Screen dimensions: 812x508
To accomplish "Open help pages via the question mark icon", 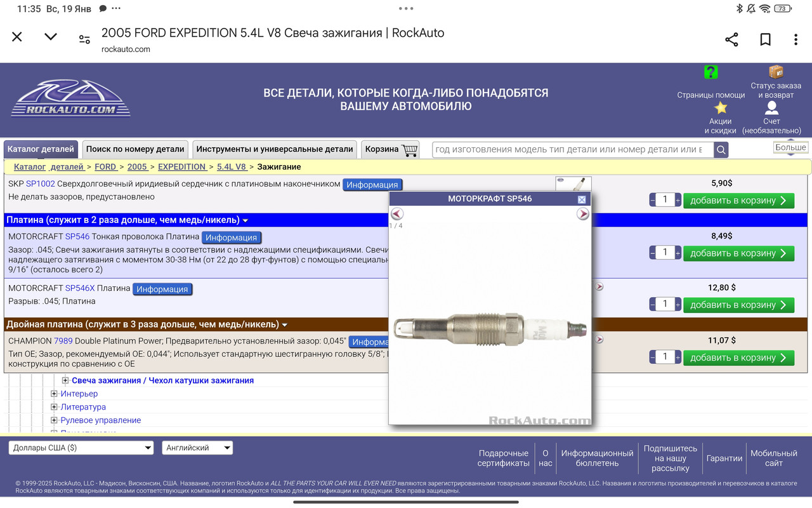I will [x=710, y=72].
